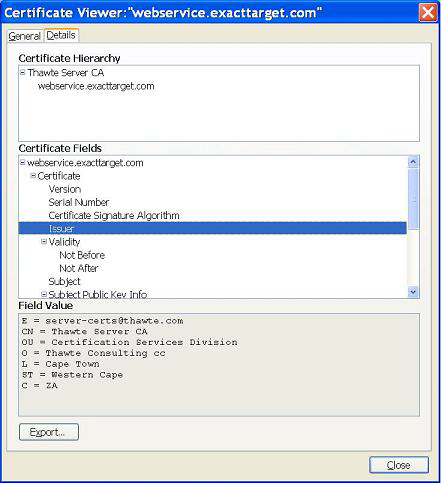Click the Certificate Fields scrollbar thumb
This screenshot has width=441, height=483.
tap(413, 199)
